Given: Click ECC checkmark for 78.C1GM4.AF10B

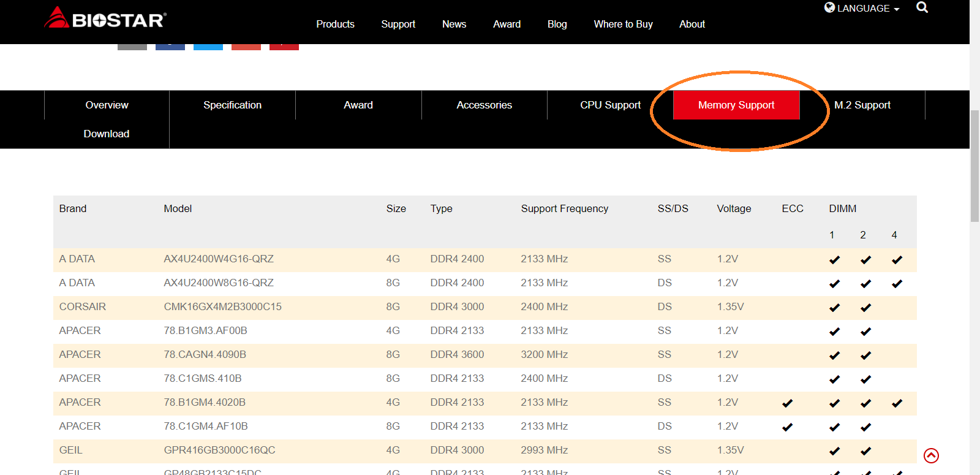Looking at the screenshot, I should pyautogui.click(x=787, y=427).
